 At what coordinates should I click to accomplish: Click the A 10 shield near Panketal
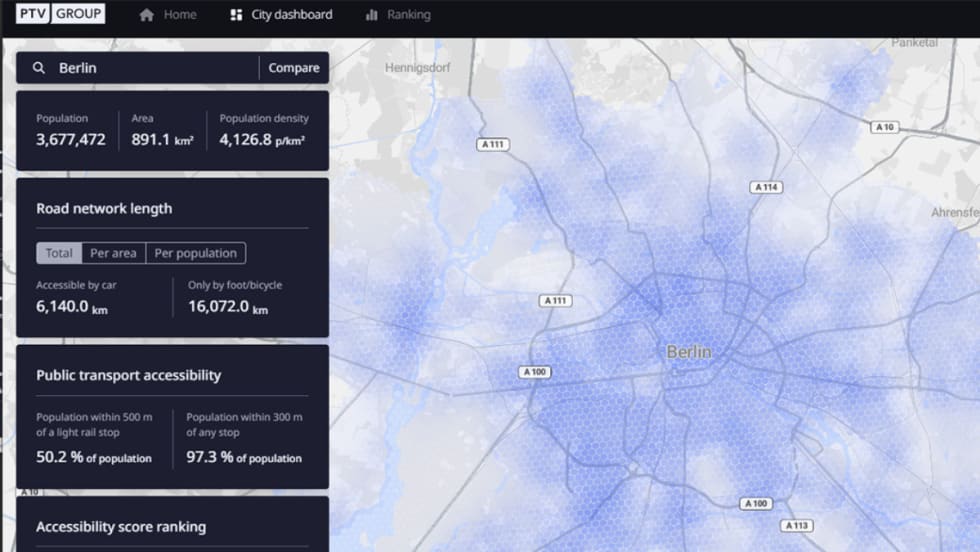tap(885, 127)
